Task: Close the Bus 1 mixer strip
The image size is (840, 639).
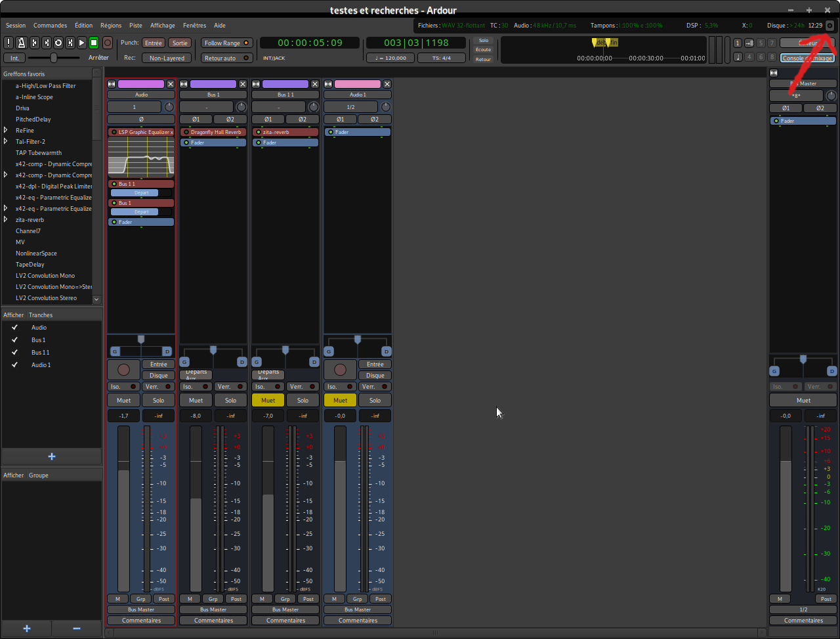Action: pyautogui.click(x=243, y=84)
